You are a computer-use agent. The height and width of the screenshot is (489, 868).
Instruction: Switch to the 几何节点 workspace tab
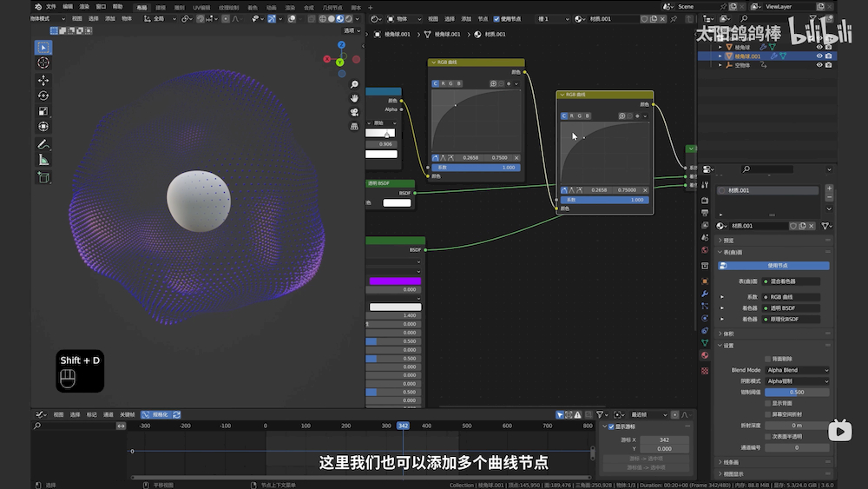point(332,8)
